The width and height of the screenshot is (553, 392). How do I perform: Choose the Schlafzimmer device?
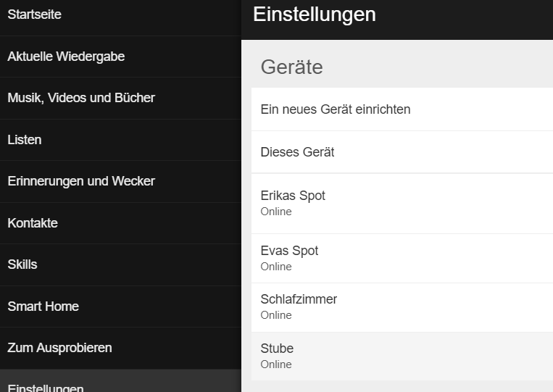pyautogui.click(x=299, y=299)
